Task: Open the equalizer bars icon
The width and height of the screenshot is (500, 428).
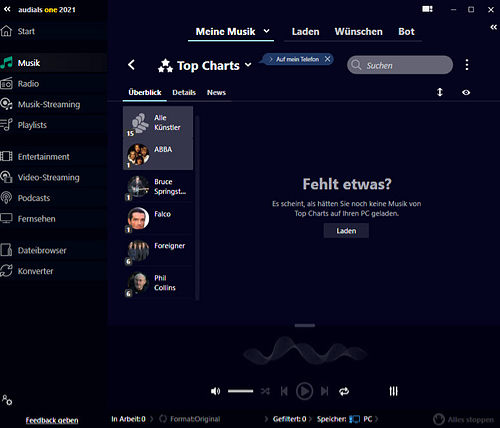Action: [394, 391]
